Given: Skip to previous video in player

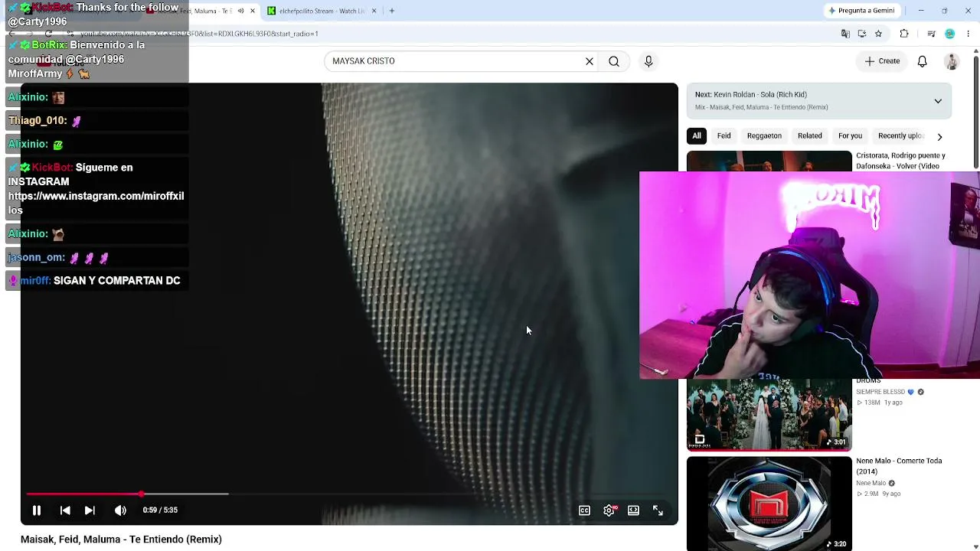Looking at the screenshot, I should coord(65,510).
